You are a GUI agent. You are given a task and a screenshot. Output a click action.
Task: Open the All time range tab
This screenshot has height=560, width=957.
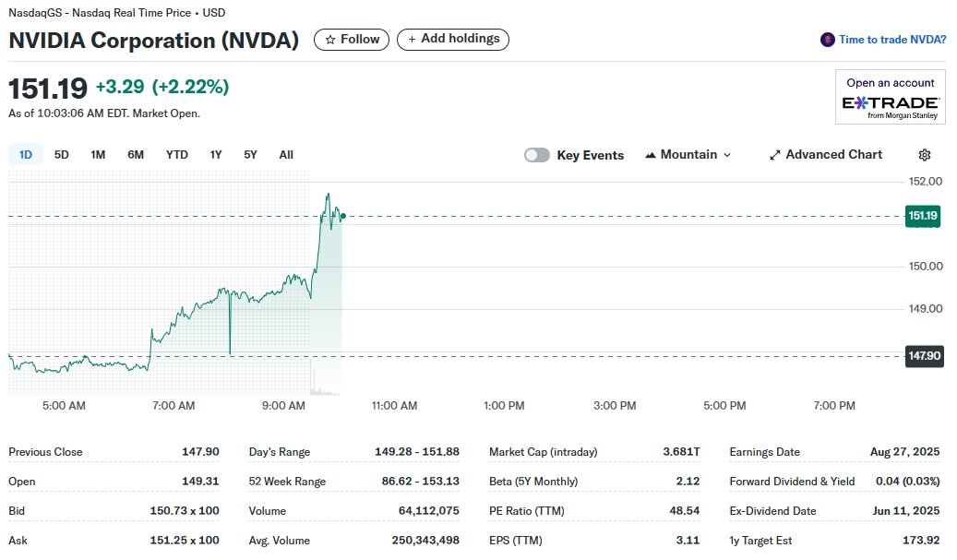[x=286, y=154]
